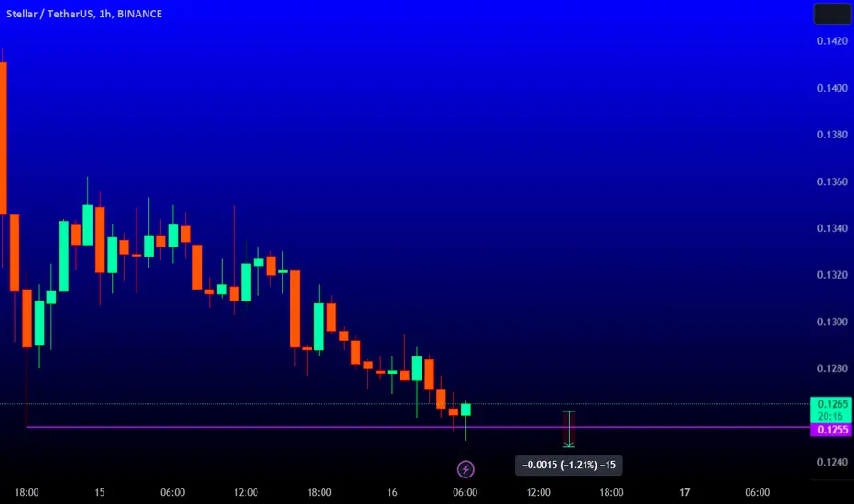Click the 0.1280 price axis label
The image size is (854, 504).
tap(832, 368)
